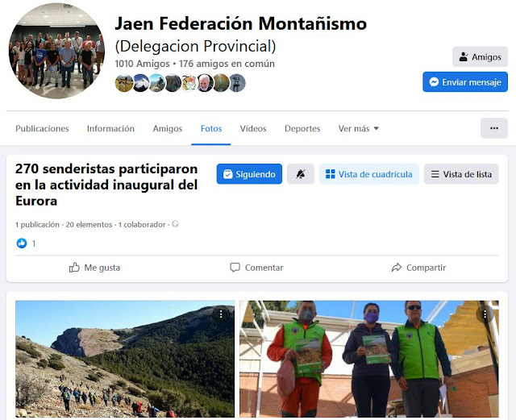Open three-dot menu on mountain hikers photo
The width and height of the screenshot is (516, 420).
coord(221,314)
